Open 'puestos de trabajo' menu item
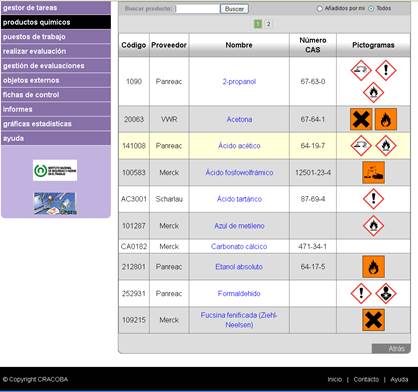Screen dimensions: 418x392 coord(56,37)
